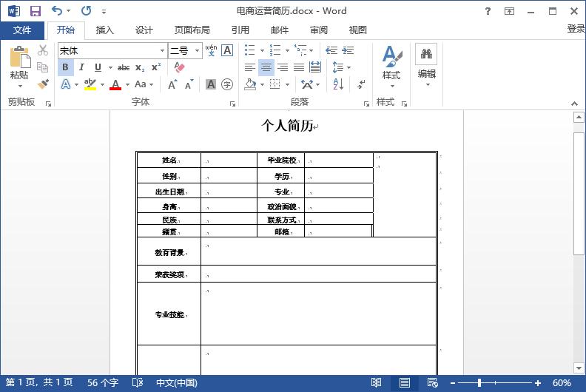Toggle Bold formatting
586x392 pixels.
(x=65, y=67)
